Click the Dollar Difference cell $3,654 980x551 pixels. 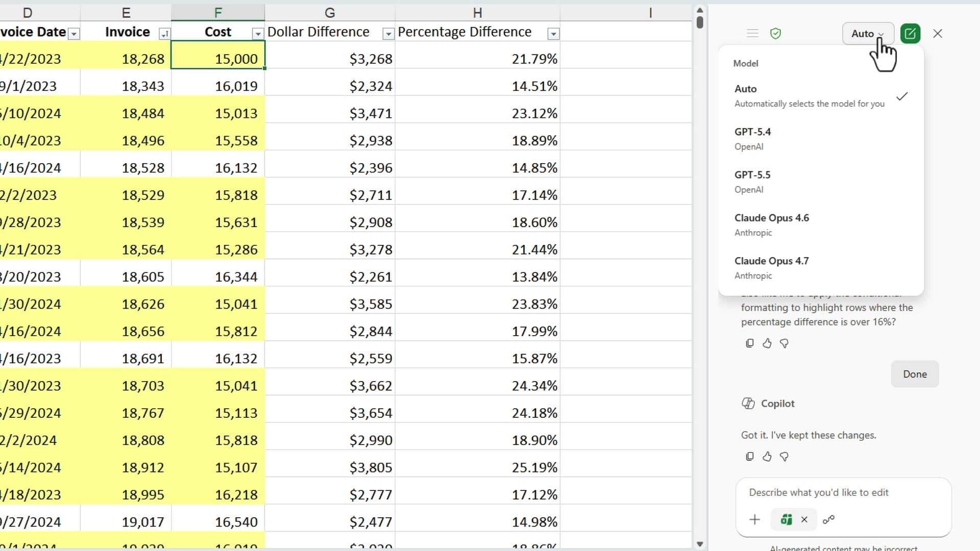330,409
